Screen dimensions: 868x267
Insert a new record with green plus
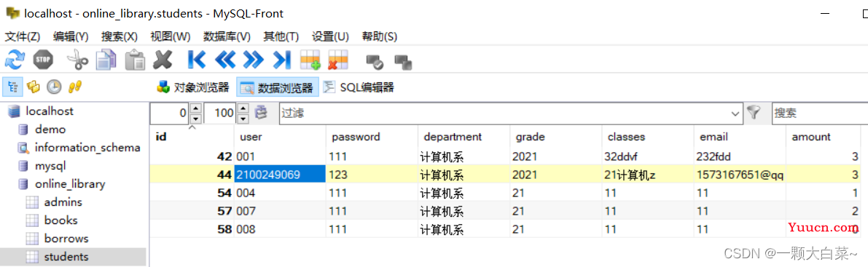(x=310, y=60)
